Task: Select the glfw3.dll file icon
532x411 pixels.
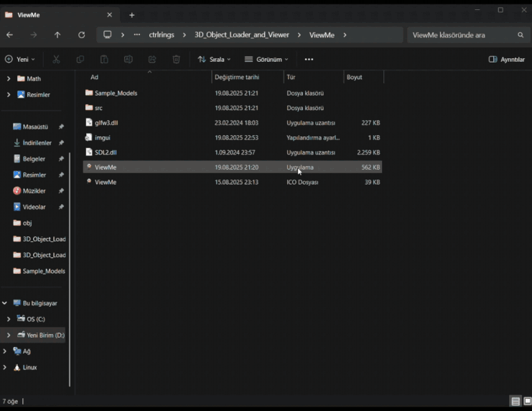Action: tap(89, 122)
